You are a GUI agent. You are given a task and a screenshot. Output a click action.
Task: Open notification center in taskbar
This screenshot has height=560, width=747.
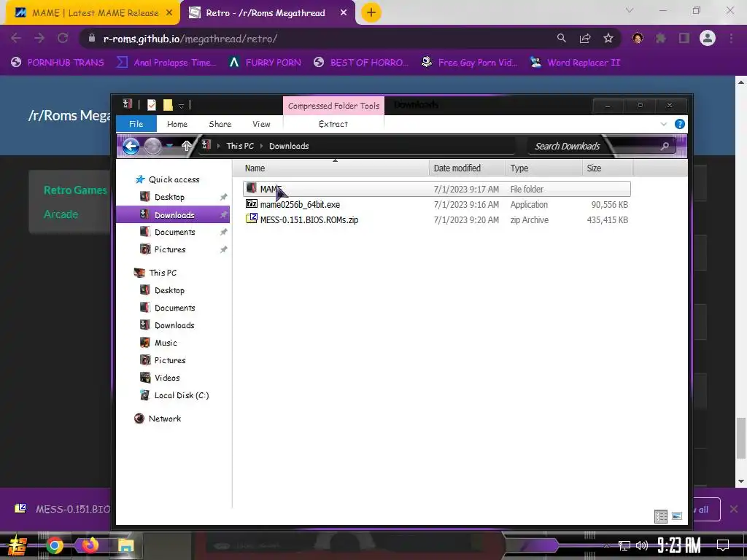(x=723, y=545)
